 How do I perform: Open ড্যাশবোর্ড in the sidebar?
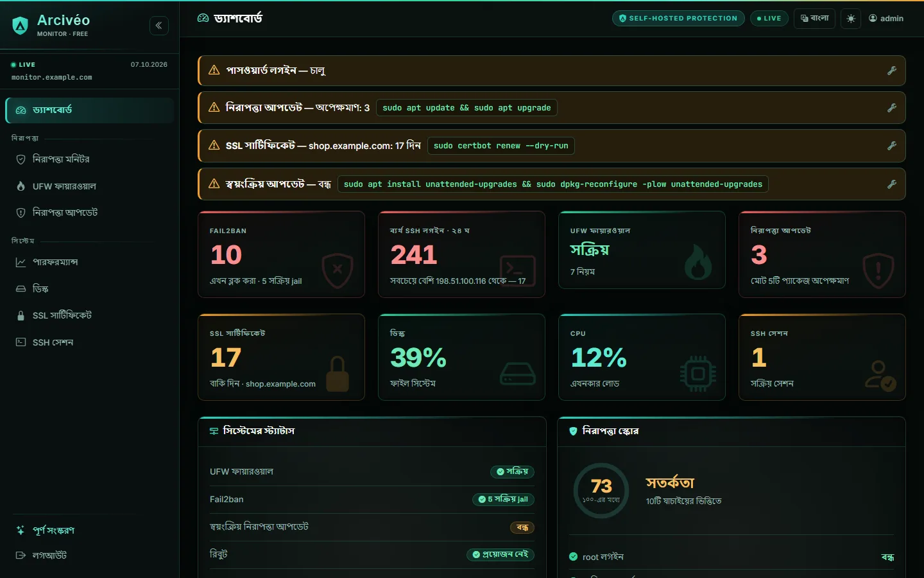(x=90, y=110)
